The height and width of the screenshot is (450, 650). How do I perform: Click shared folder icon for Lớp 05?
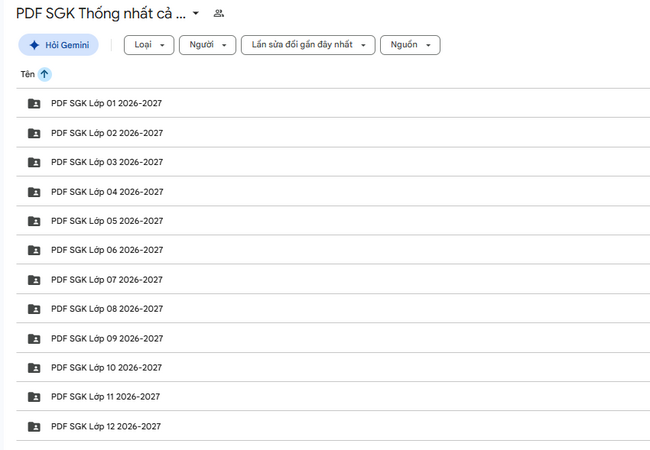tap(34, 221)
